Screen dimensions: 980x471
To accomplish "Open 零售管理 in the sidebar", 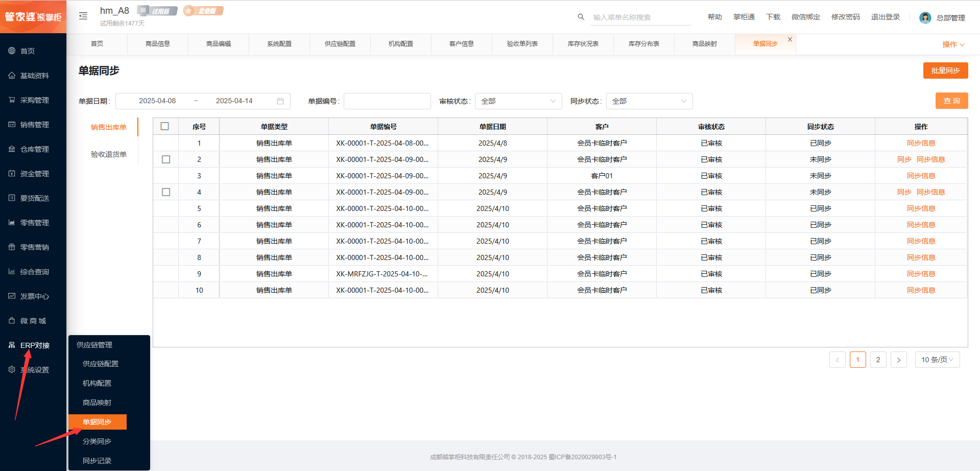I will click(34, 223).
